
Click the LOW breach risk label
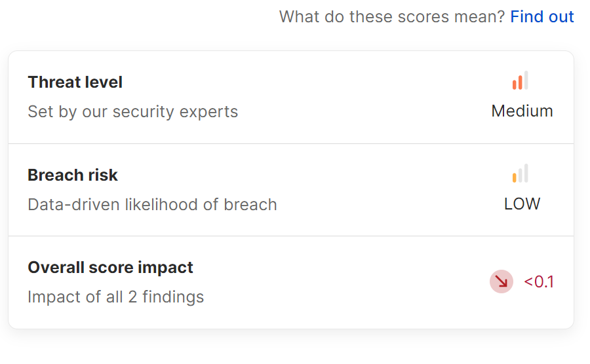pos(522,204)
